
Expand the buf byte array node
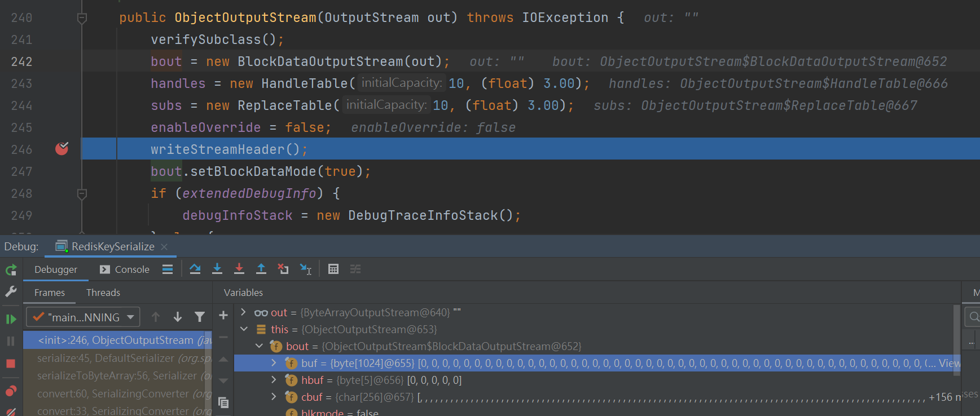274,362
